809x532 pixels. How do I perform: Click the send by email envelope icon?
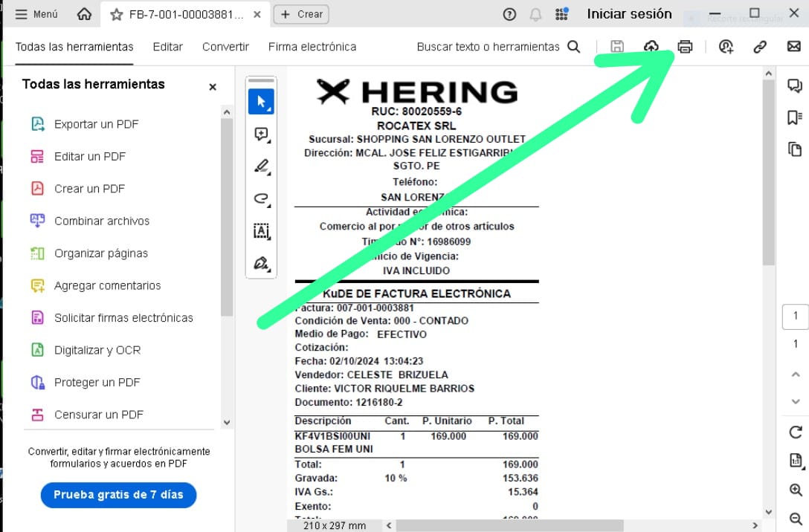[x=793, y=47]
